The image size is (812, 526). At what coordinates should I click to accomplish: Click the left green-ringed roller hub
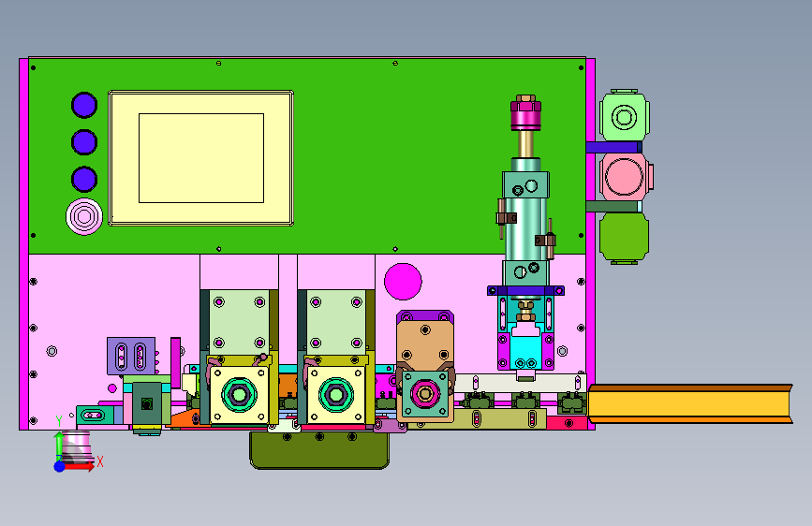(239, 395)
